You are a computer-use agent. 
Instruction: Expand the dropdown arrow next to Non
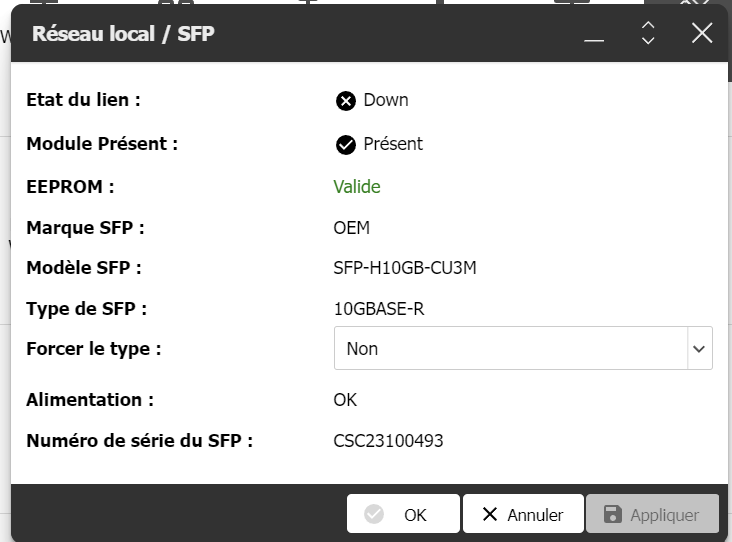point(699,349)
